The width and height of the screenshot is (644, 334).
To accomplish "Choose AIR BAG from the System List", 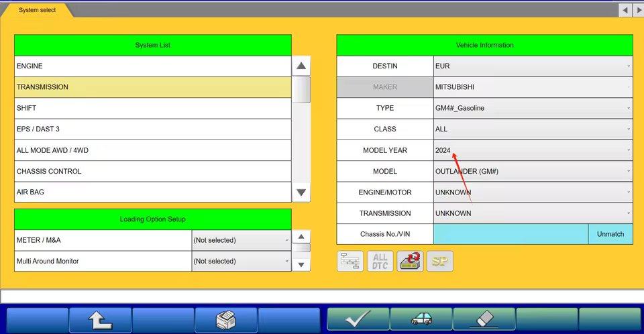I will [x=152, y=192].
